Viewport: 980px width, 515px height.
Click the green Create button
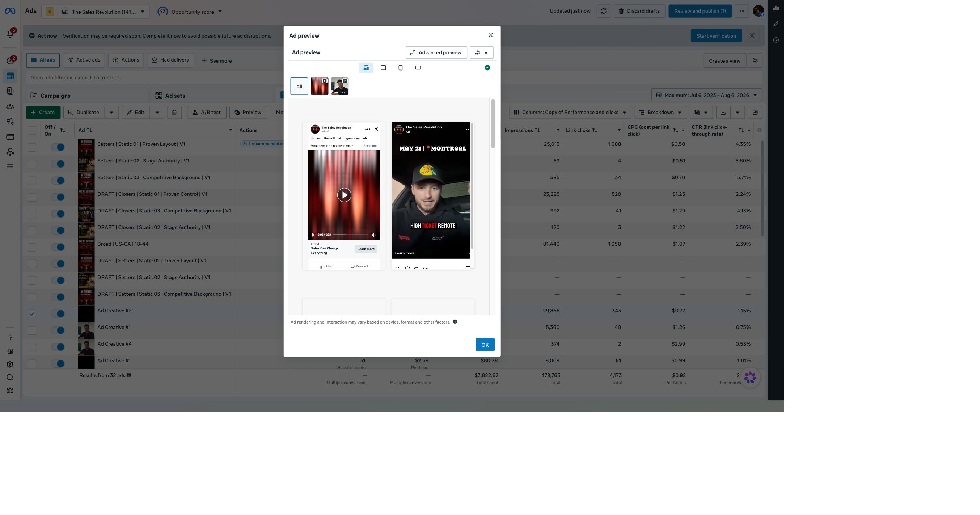[x=43, y=112]
